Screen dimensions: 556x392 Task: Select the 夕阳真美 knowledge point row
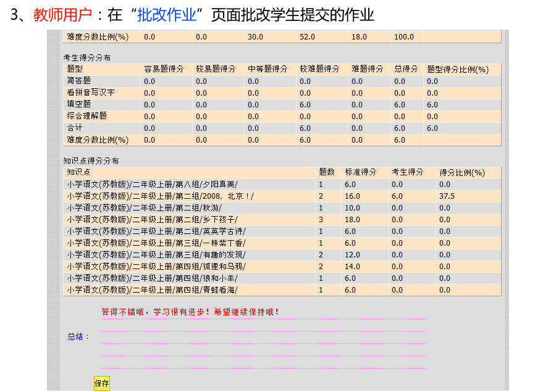pyautogui.click(x=152, y=185)
